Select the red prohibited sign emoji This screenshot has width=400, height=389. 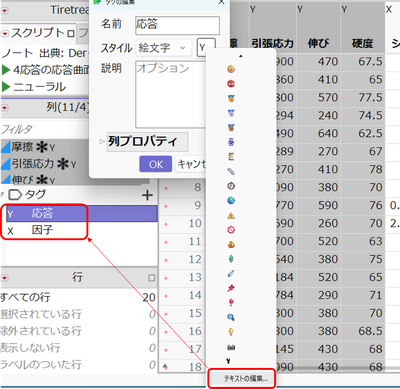coord(231,230)
